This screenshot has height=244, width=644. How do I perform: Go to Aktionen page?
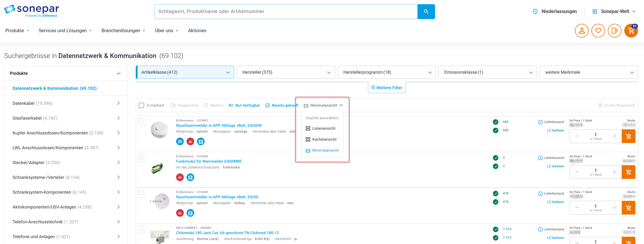click(x=197, y=31)
